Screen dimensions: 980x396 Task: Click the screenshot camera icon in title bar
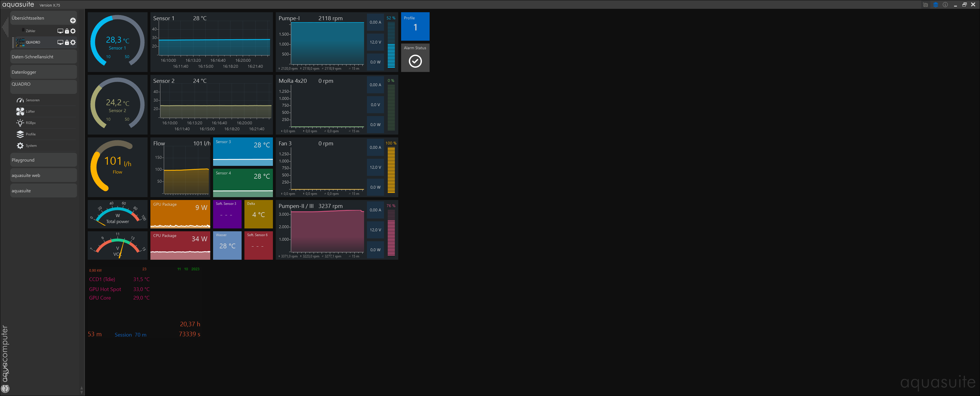[x=925, y=5]
